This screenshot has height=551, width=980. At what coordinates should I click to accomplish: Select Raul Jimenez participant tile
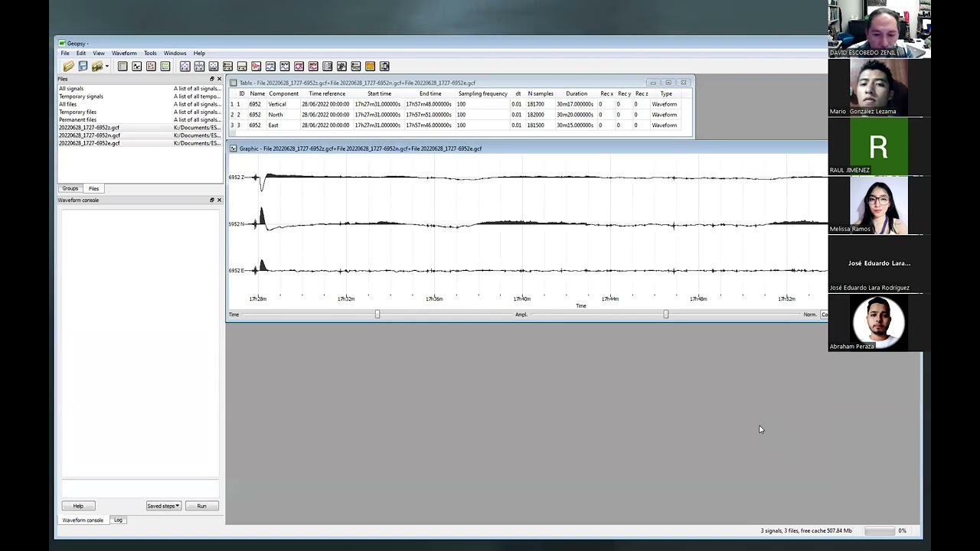[x=878, y=146]
